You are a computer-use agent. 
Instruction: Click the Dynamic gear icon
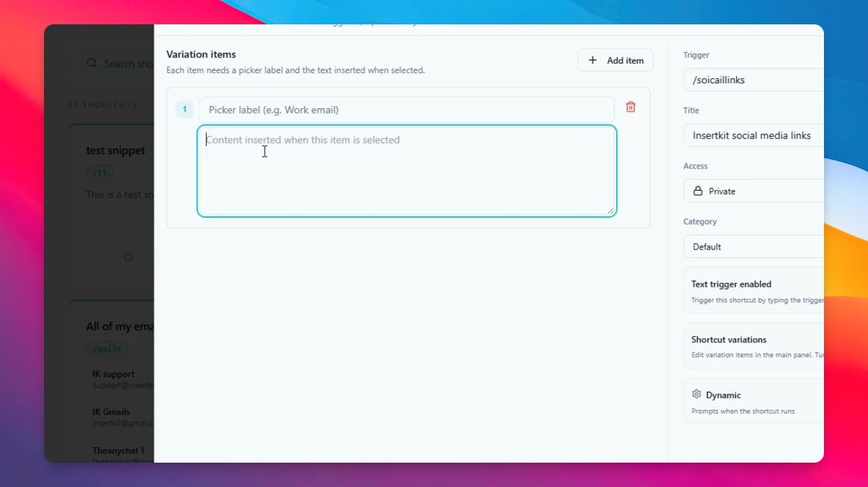coord(696,394)
